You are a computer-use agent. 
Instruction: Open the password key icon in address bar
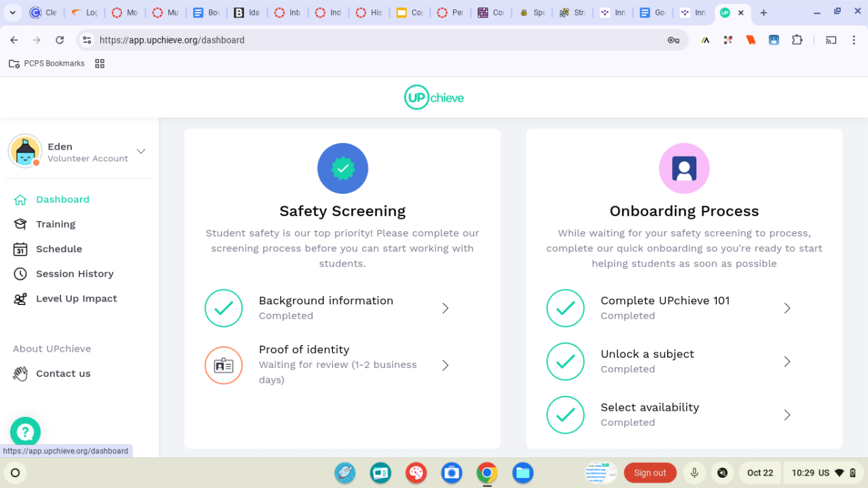coord(673,40)
